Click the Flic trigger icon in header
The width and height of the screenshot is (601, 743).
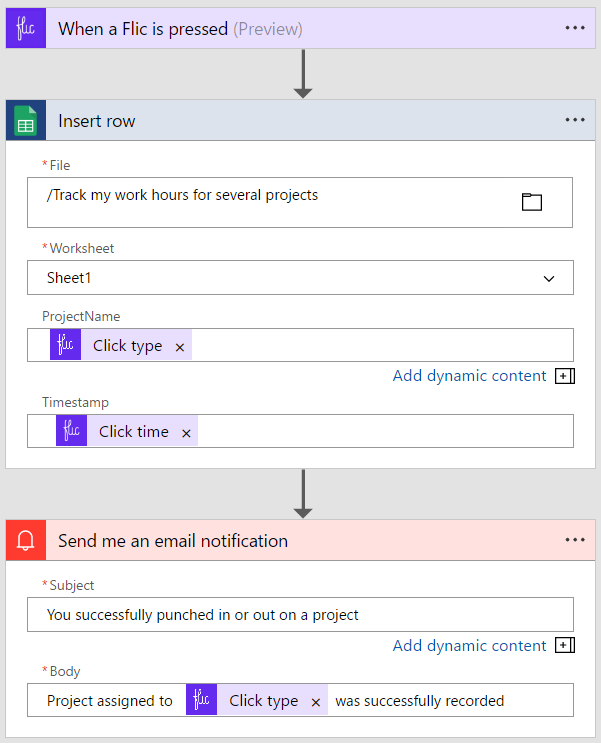click(x=26, y=28)
